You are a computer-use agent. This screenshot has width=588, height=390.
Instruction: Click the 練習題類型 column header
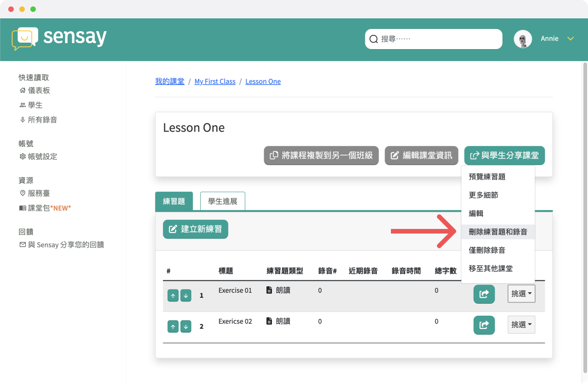(x=285, y=271)
